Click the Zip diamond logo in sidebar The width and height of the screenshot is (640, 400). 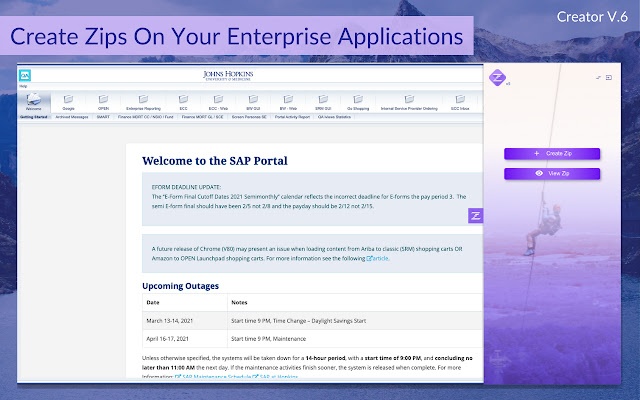click(497, 78)
